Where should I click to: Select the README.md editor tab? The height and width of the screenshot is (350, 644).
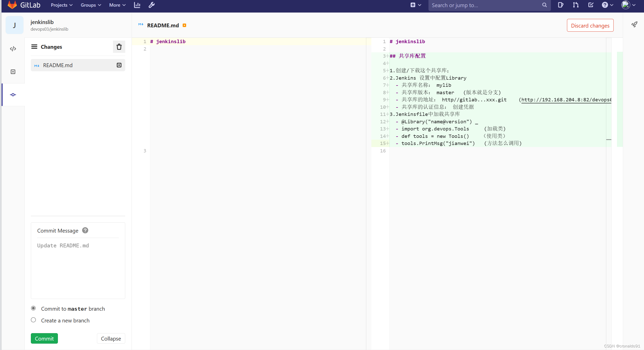163,25
